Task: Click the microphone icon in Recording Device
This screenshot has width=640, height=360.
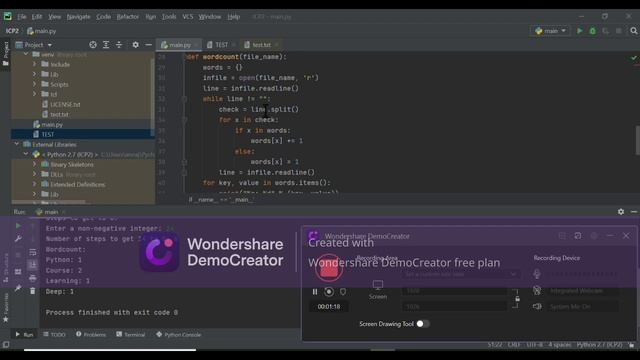Action: pos(537,274)
